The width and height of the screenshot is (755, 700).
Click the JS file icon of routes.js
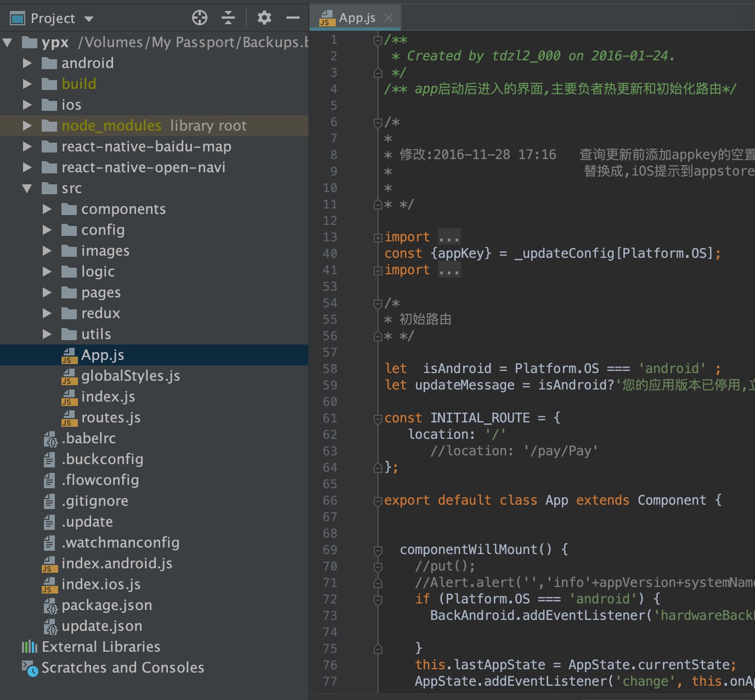[x=69, y=418]
